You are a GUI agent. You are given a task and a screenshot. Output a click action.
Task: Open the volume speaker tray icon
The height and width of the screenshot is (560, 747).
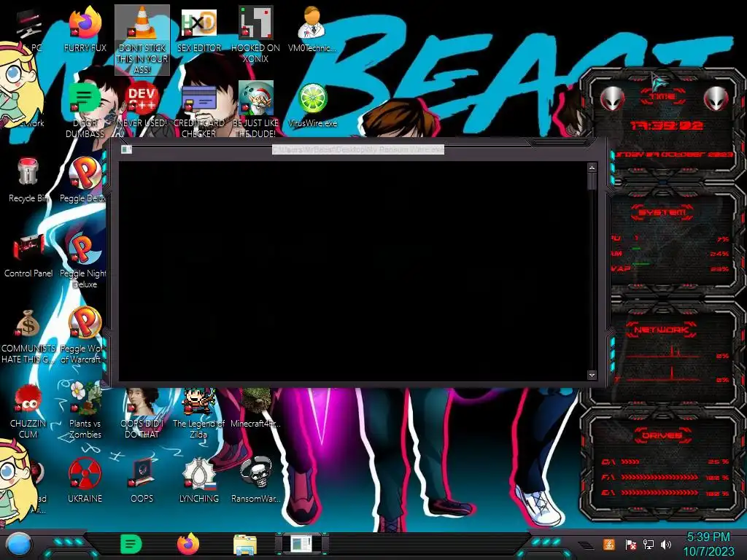tap(665, 544)
